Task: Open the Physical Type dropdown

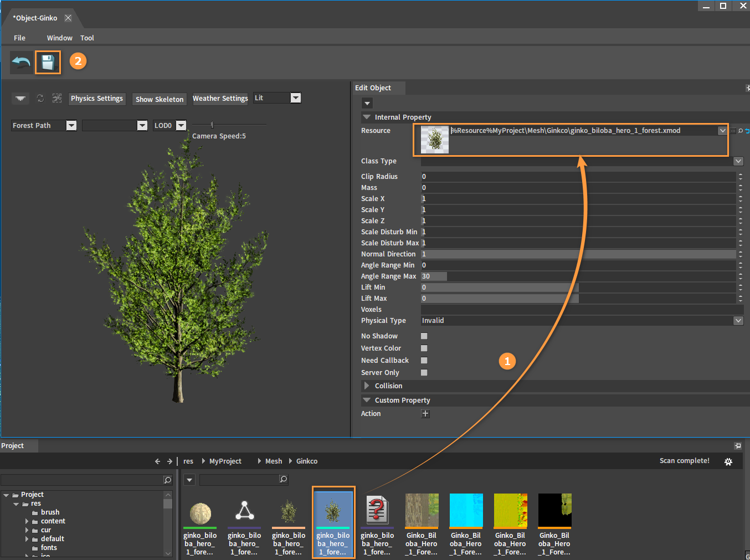Action: 738,321
